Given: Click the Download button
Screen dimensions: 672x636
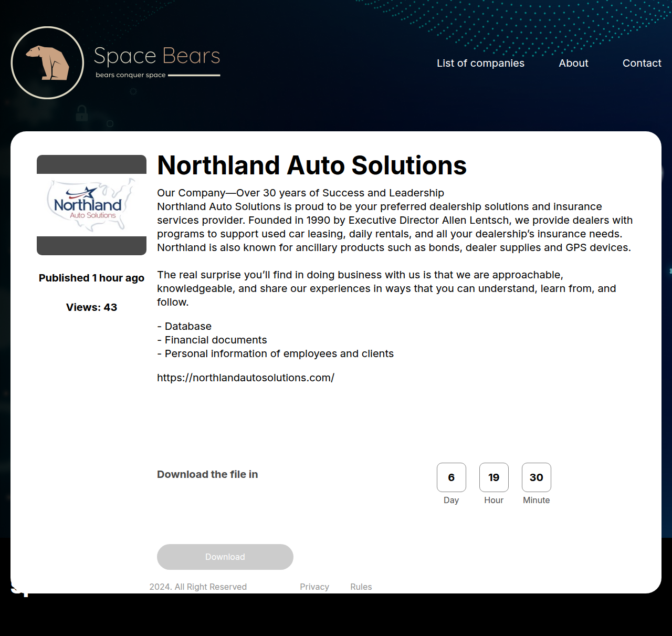Looking at the screenshot, I should tap(225, 557).
